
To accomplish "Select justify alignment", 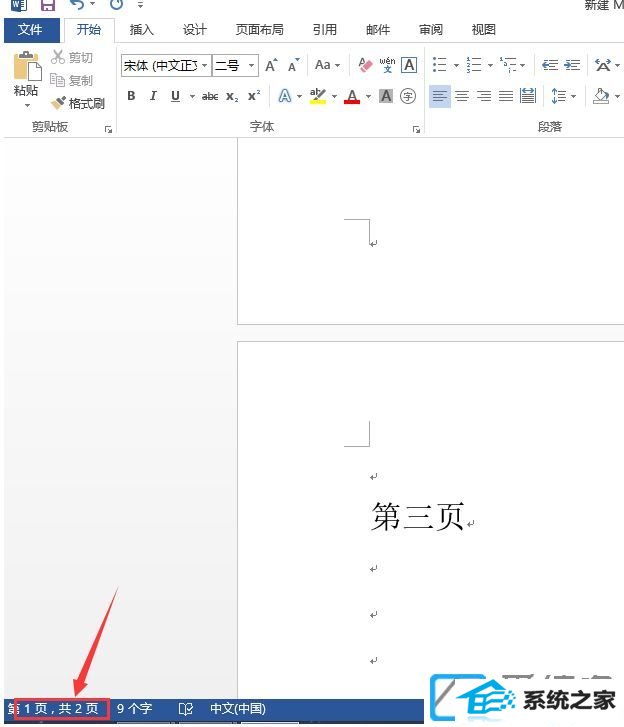I will (506, 96).
